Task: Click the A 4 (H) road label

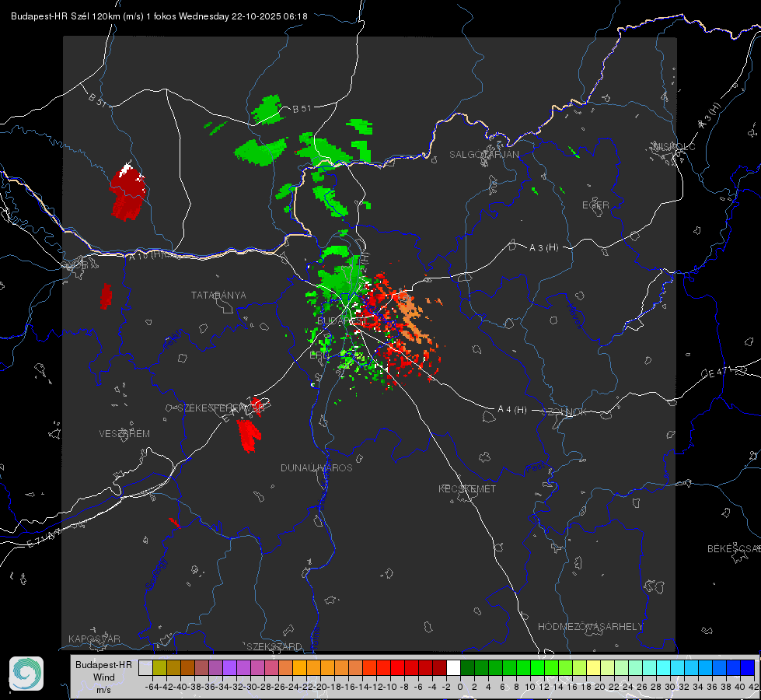Action: pyautogui.click(x=512, y=410)
